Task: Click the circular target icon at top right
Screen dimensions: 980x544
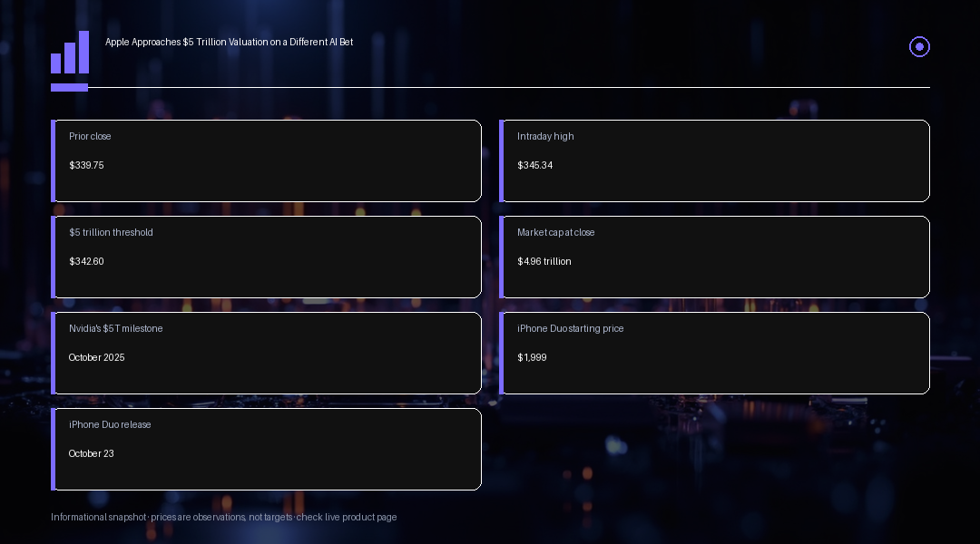Action: (x=919, y=47)
